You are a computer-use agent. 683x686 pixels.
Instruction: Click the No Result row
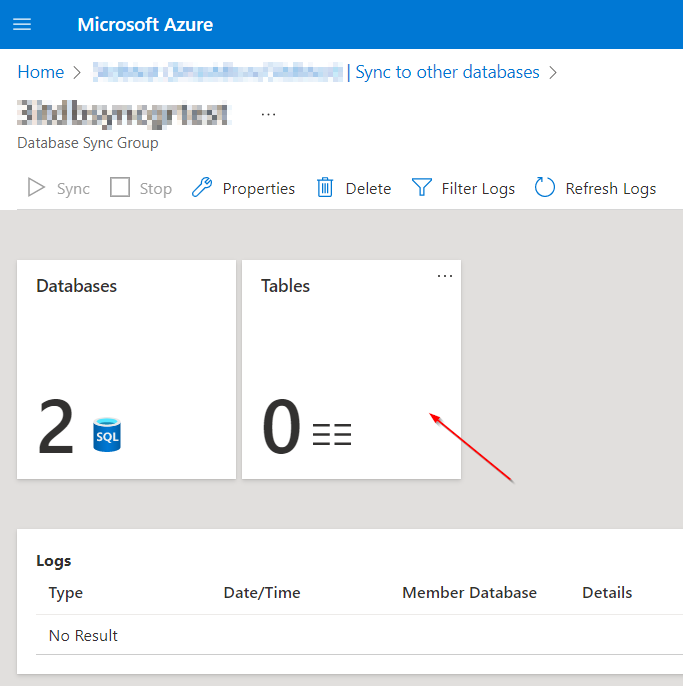[x=359, y=635]
